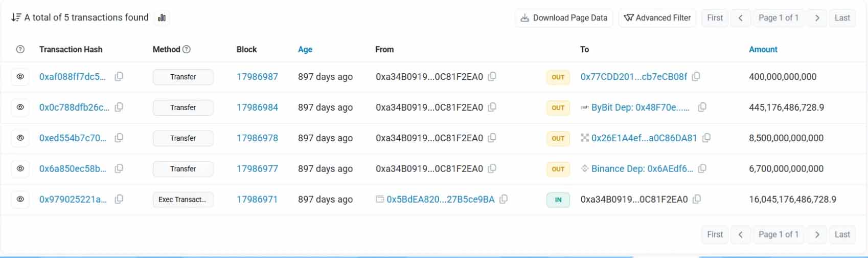Image resolution: width=868 pixels, height=258 pixels.
Task: Toggle eye preview for 0xed554b7c70 row
Action: click(x=20, y=138)
